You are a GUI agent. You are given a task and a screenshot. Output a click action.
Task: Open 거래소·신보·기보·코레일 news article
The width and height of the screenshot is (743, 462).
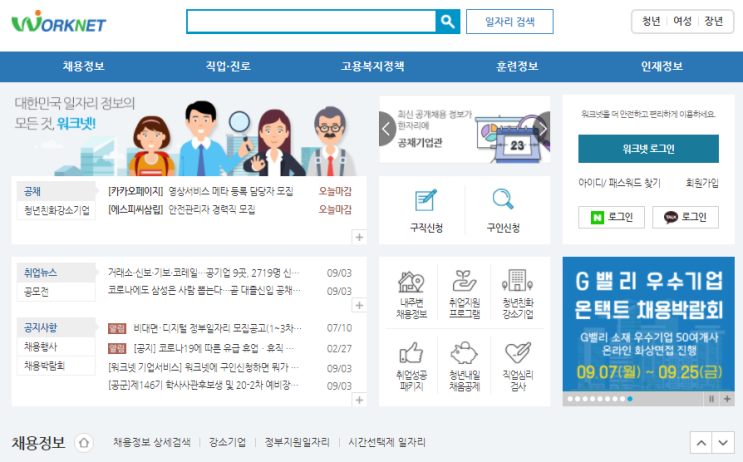tap(204, 273)
